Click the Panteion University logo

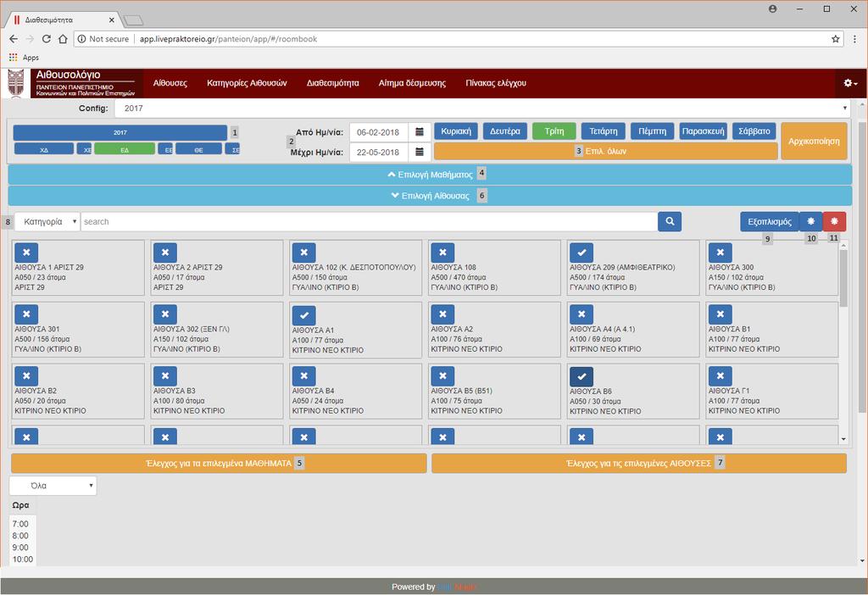[16, 83]
